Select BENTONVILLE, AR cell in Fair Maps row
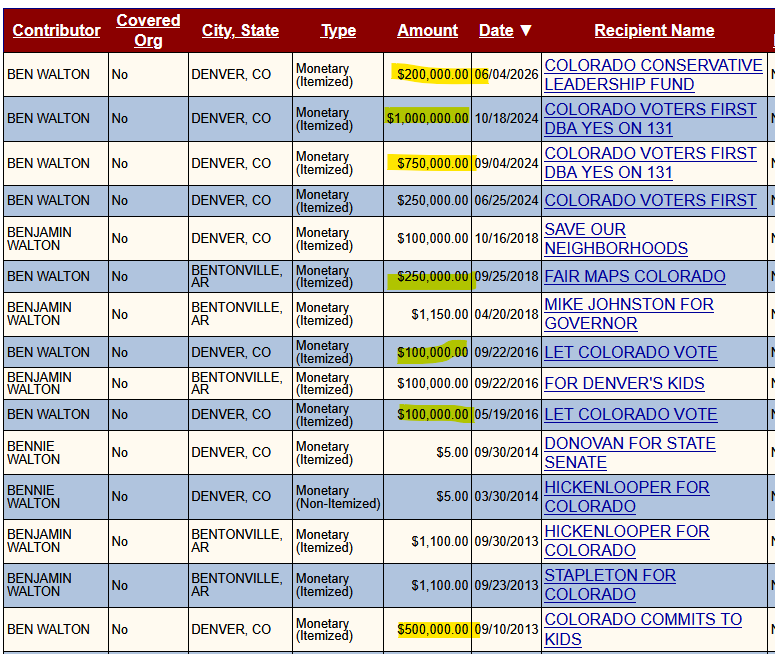The width and height of the screenshot is (775, 654). pos(240,276)
